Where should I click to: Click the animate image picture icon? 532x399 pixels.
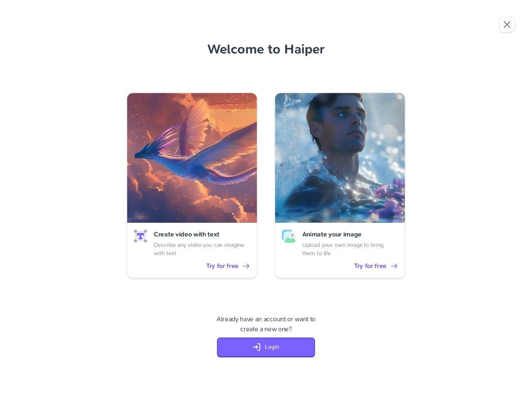pyautogui.click(x=288, y=236)
